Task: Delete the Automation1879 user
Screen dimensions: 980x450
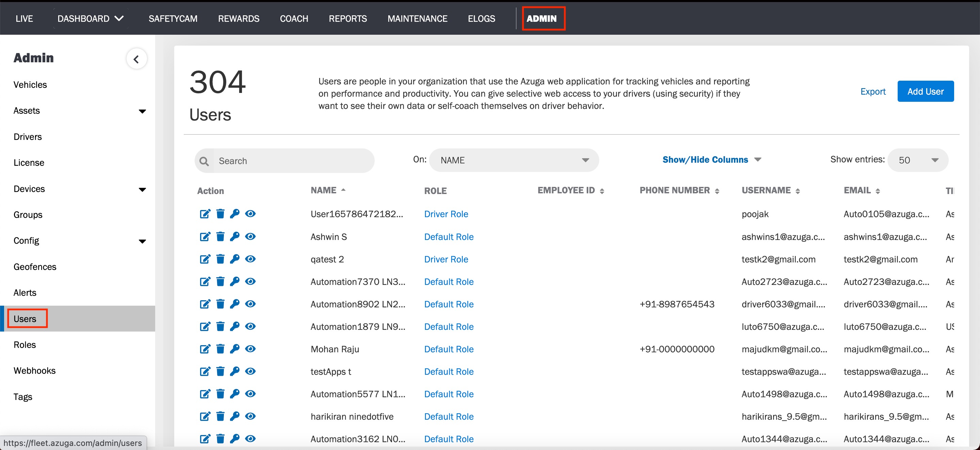Action: point(220,326)
